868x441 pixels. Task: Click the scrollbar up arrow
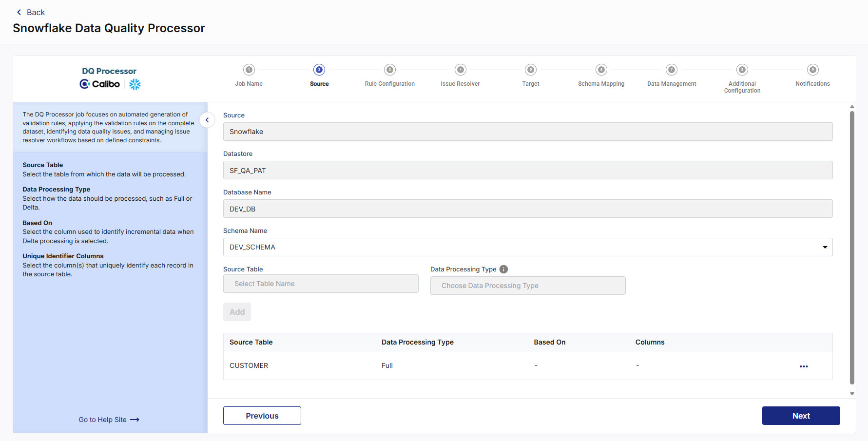[852, 106]
